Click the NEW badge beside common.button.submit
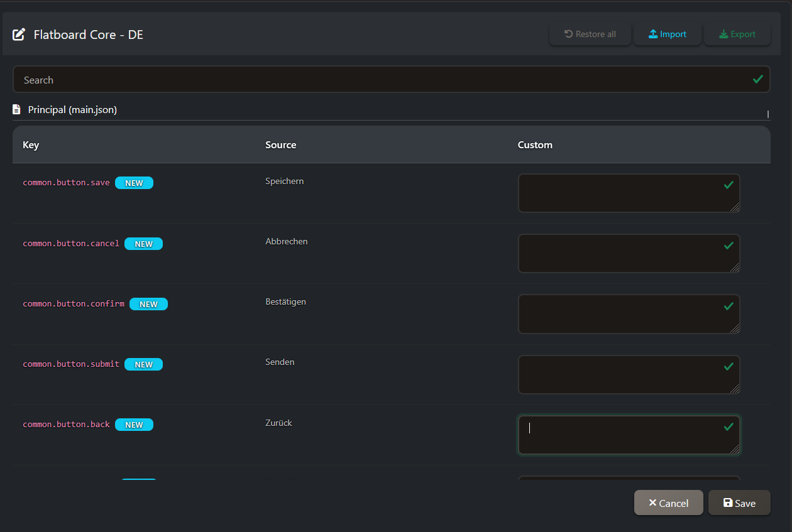Screen dimensions: 792x532 tap(143, 364)
